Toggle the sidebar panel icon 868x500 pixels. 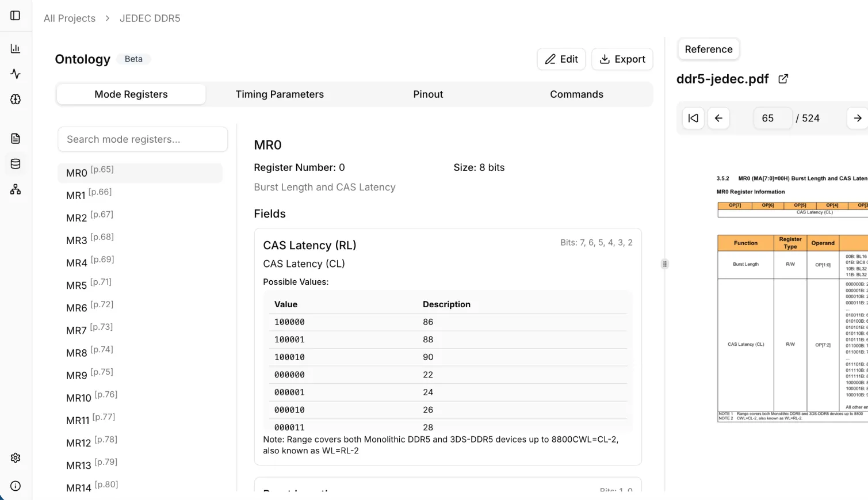pyautogui.click(x=16, y=16)
